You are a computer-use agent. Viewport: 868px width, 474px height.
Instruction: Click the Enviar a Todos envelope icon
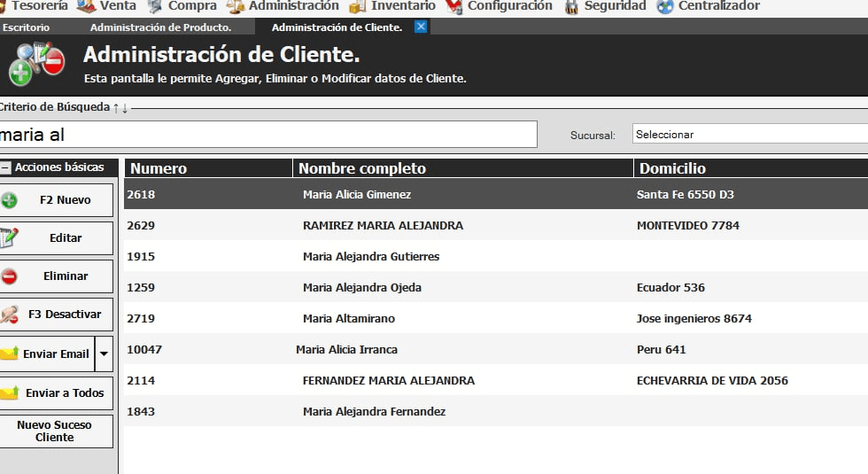click(x=9, y=392)
